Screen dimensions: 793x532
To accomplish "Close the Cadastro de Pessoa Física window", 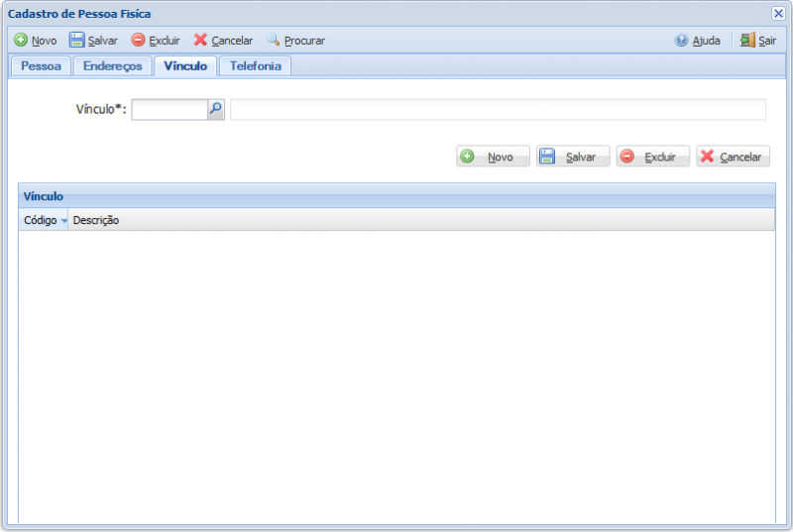I will 778,13.
